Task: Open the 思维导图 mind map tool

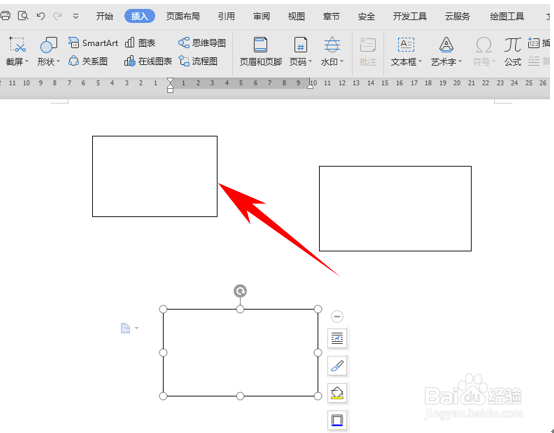Action: tap(202, 43)
